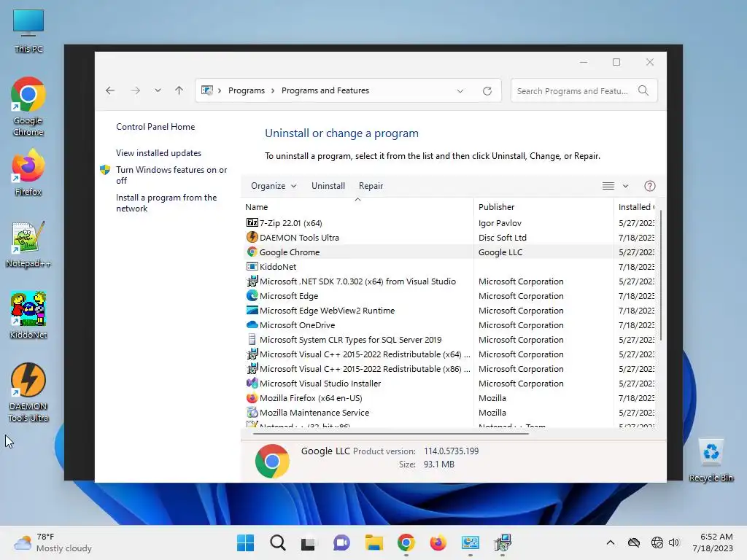This screenshot has height=560, width=747.
Task: Change view using the view icon button
Action: pos(608,186)
